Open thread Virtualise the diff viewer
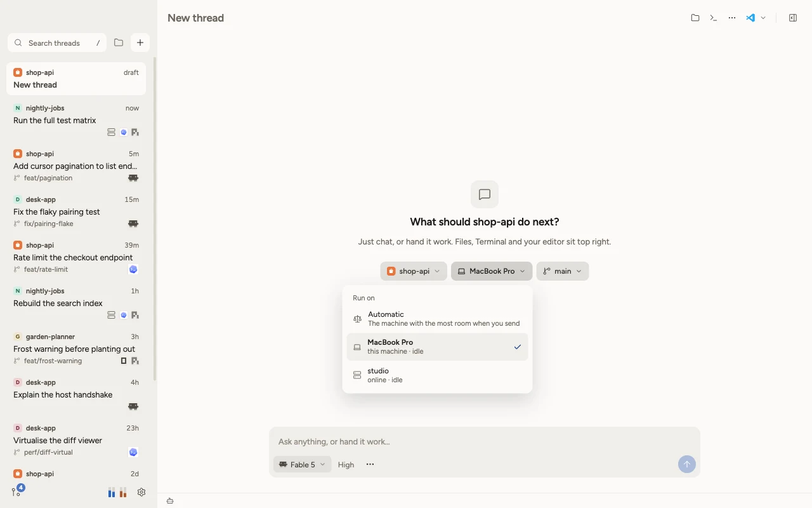 tap(76, 440)
